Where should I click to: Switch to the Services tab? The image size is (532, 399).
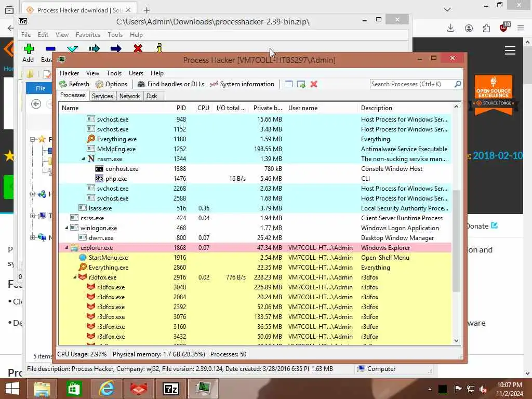[x=102, y=96]
